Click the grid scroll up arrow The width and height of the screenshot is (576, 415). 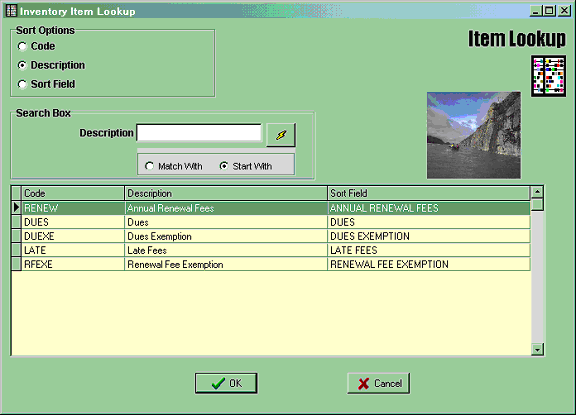click(x=537, y=192)
